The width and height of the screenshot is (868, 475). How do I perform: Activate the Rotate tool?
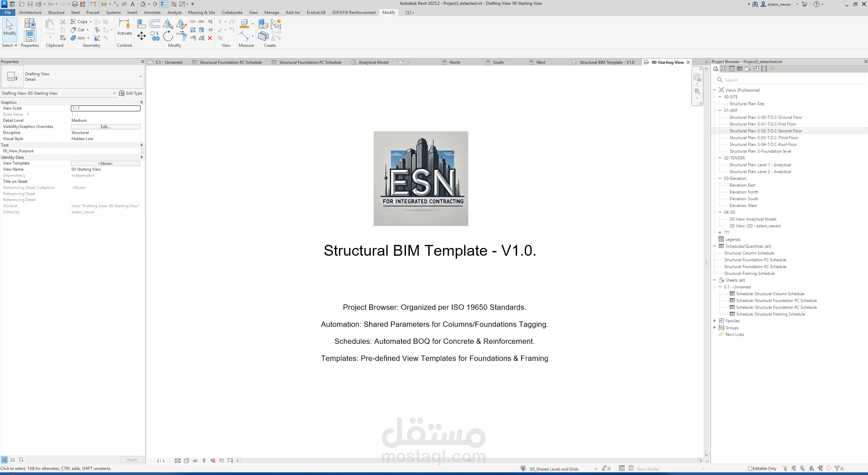168,36
